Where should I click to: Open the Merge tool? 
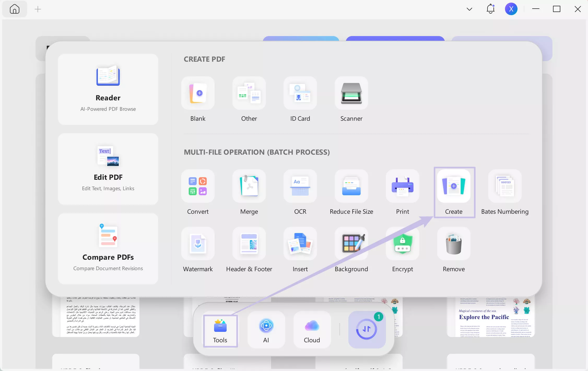249,193
